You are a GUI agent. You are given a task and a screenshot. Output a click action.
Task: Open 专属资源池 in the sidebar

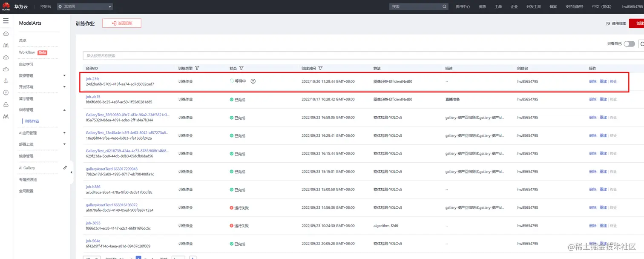click(x=28, y=180)
